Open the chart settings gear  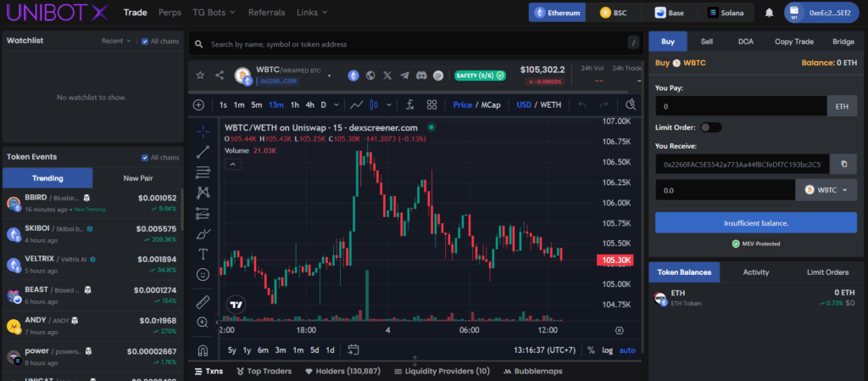(x=620, y=331)
